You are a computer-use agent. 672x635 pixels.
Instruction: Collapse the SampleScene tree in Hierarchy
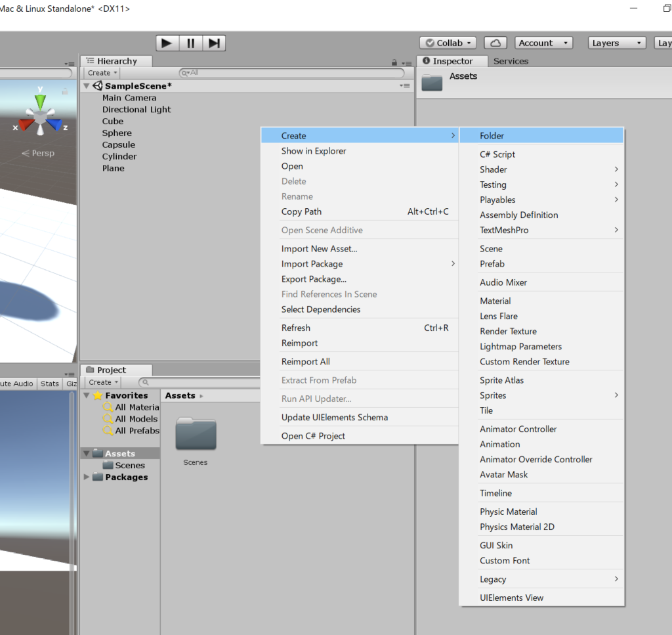(x=87, y=86)
